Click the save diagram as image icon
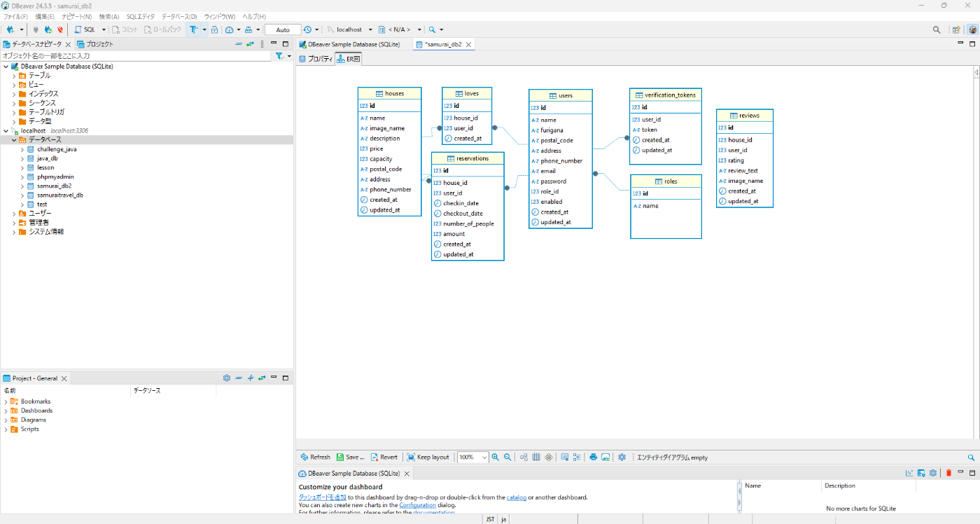Image resolution: width=980 pixels, height=524 pixels. coord(605,457)
